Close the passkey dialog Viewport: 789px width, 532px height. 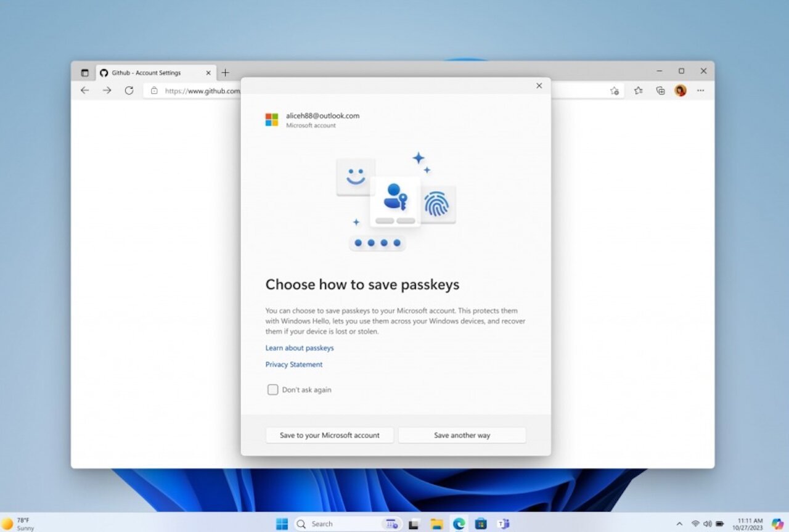539,86
